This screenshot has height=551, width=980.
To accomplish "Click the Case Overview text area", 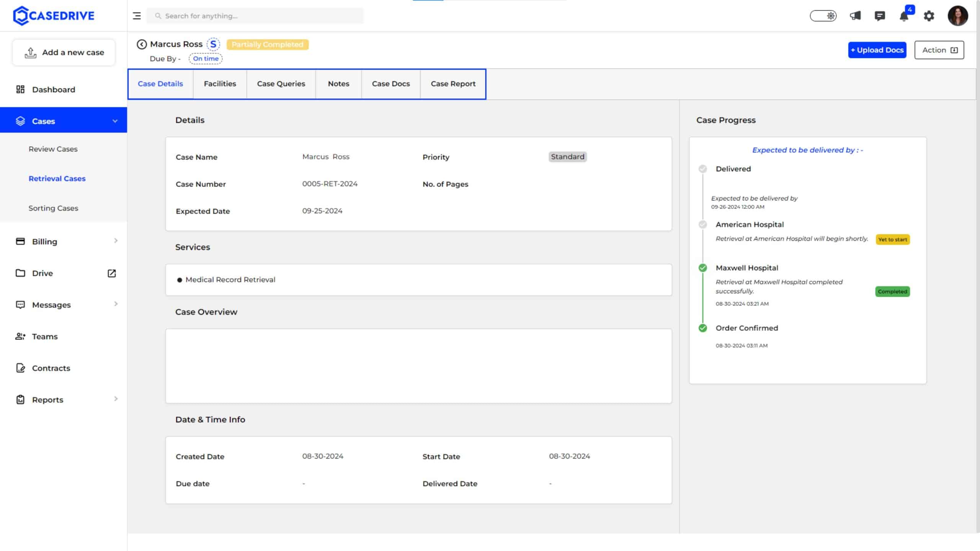I will (418, 366).
